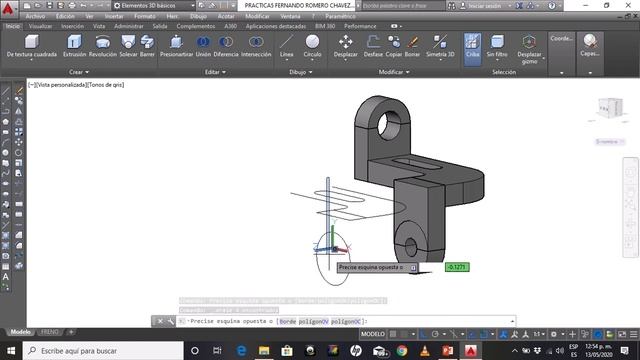Viewport: 640px width, 360px height.
Task: Open the Insertar menu
Action: click(114, 16)
